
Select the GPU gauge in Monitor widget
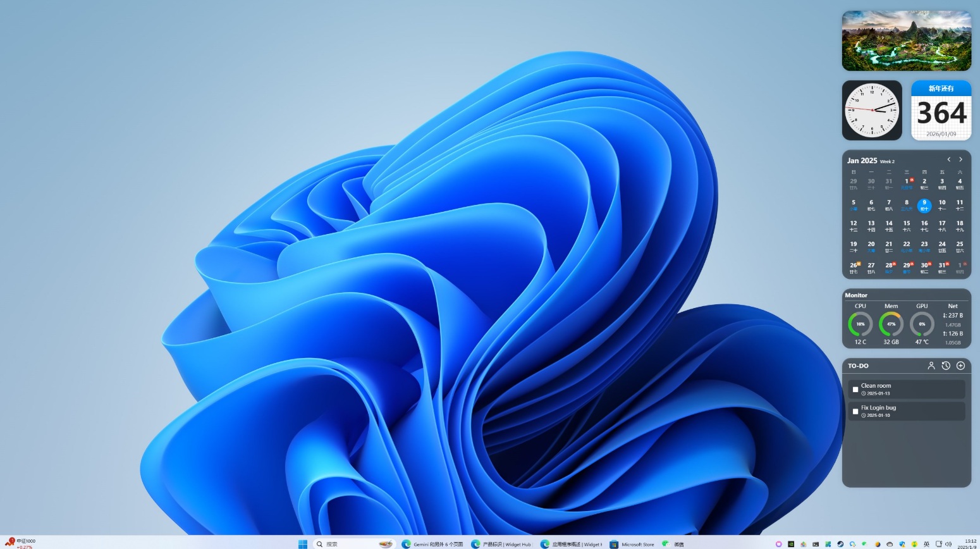(921, 324)
